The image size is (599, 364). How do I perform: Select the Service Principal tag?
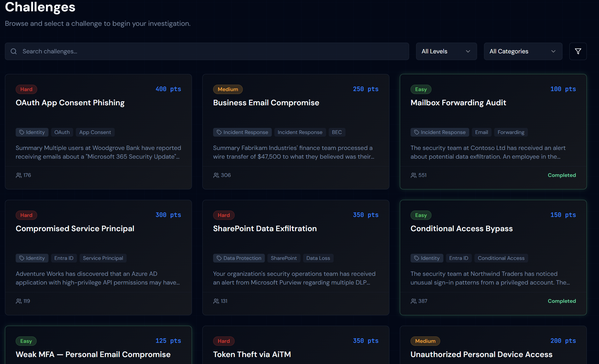[103, 258]
